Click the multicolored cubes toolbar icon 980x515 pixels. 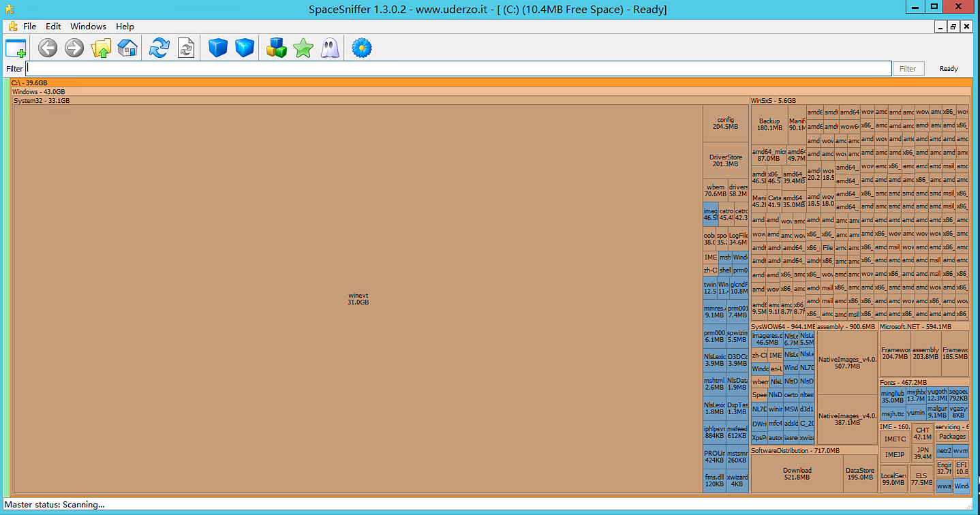click(276, 48)
